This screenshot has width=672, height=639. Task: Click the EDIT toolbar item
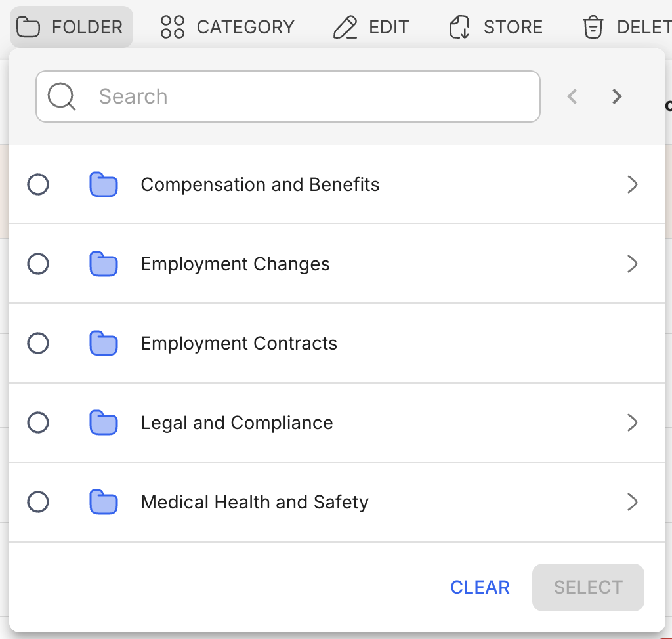371,27
